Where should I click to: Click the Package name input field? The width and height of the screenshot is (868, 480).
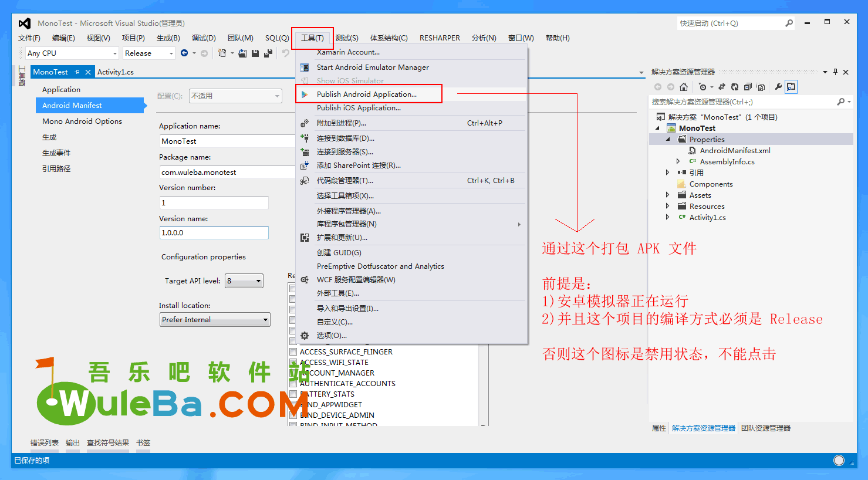pyautogui.click(x=228, y=172)
